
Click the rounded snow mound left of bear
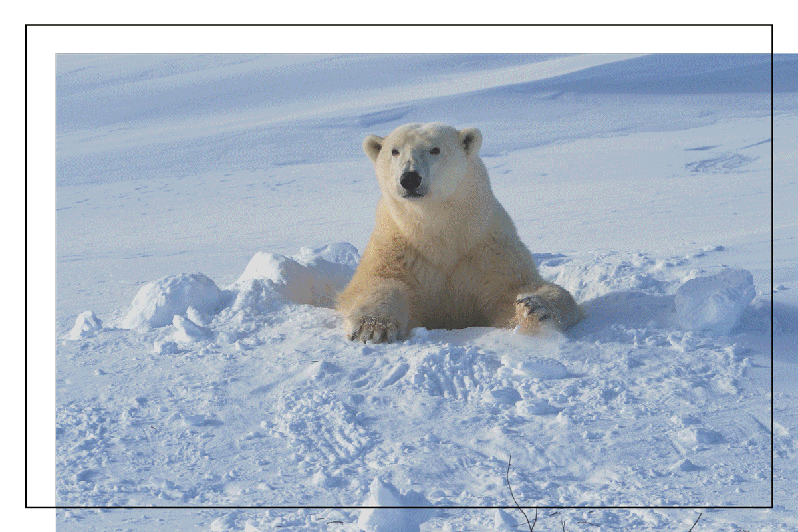[x=173, y=299]
